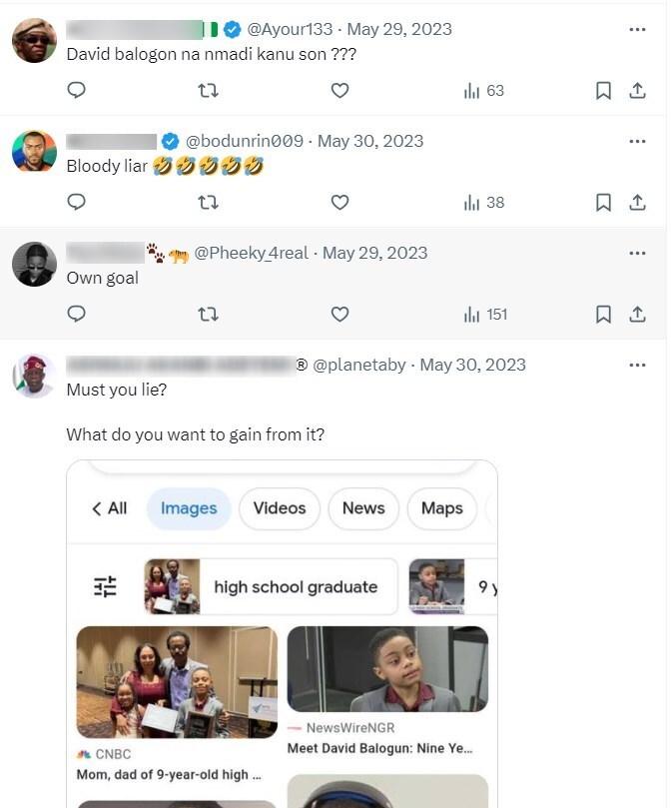
Task: Share the @Ayour133 tweet
Action: 637,91
